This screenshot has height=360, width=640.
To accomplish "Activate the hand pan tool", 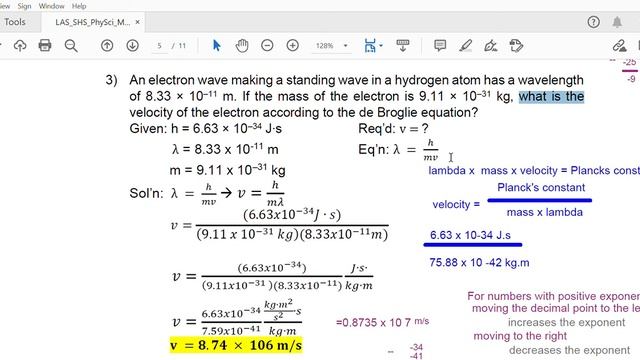I will (x=242, y=45).
